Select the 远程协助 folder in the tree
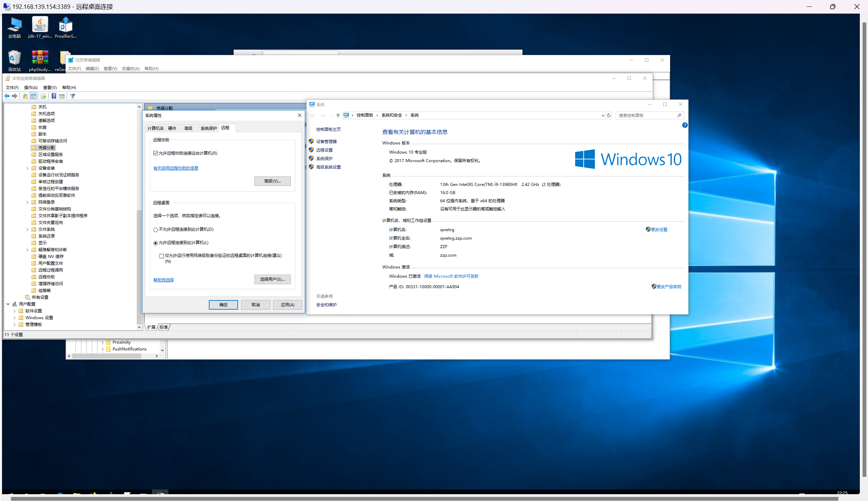This screenshot has width=868, height=501. [47, 277]
